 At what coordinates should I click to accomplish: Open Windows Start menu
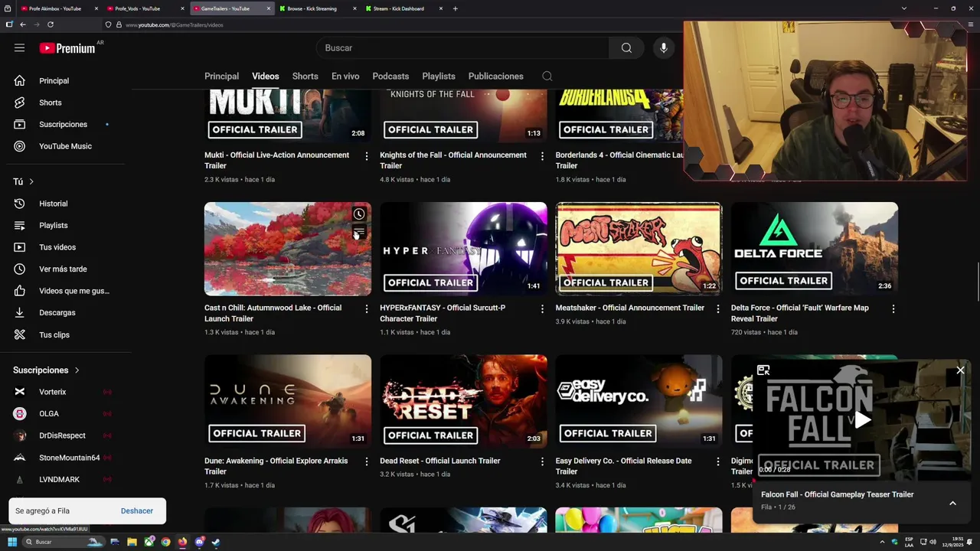pyautogui.click(x=11, y=542)
